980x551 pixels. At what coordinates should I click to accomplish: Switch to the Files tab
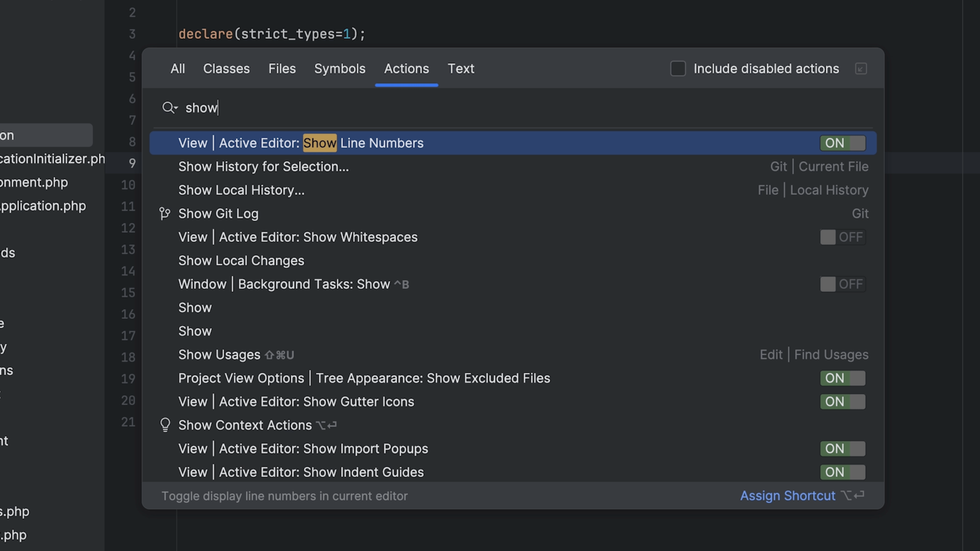(282, 69)
